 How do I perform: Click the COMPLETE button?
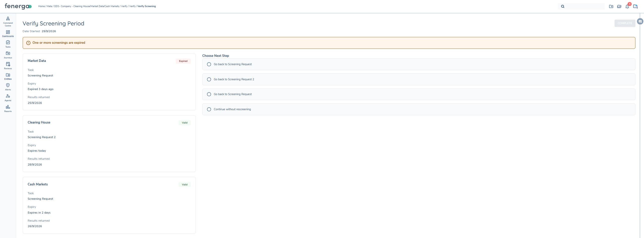click(x=625, y=23)
